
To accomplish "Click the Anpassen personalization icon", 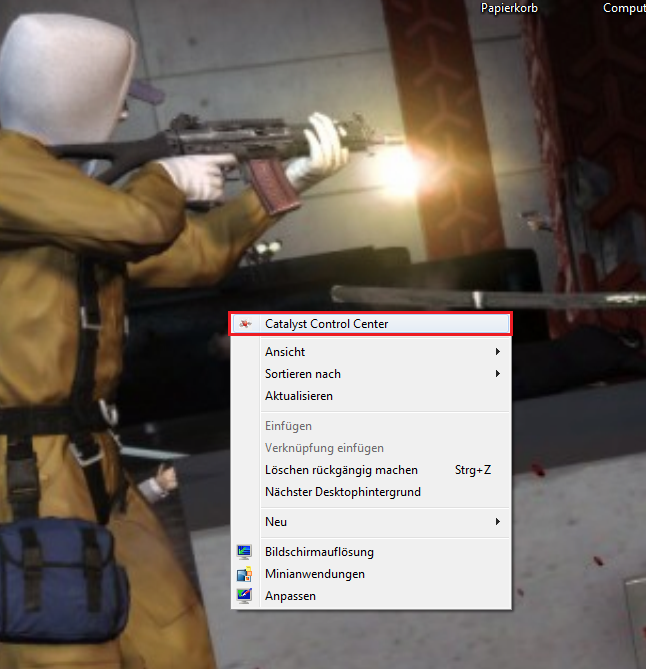I will [244, 596].
